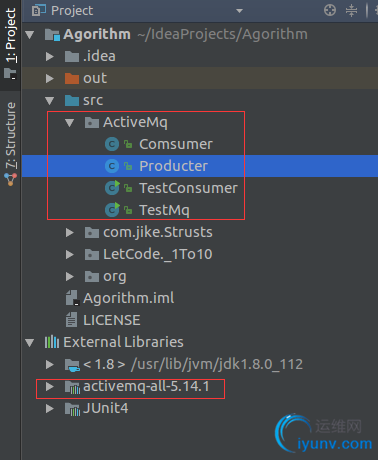Click the External Libraries bar-chart icon
This screenshot has height=460, width=378.
coord(52,342)
